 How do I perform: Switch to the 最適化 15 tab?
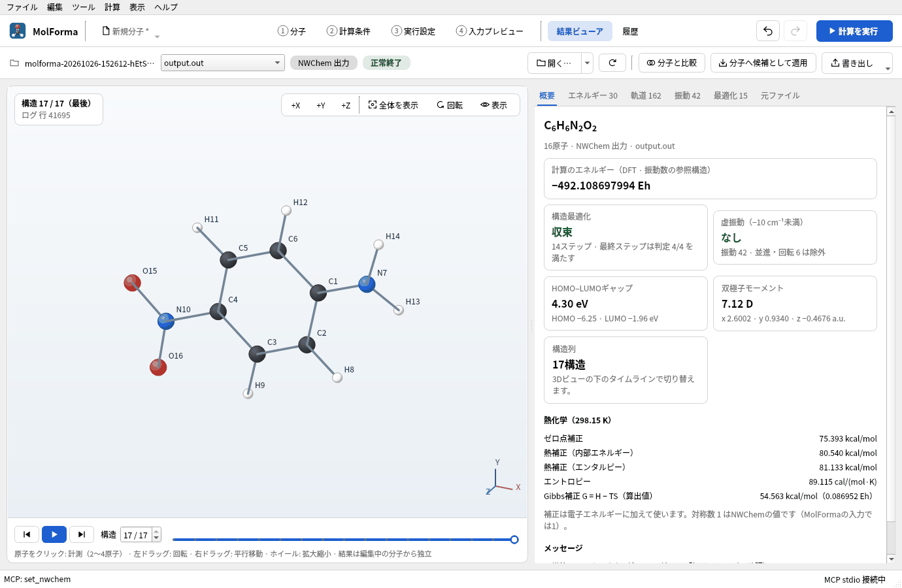(x=731, y=95)
